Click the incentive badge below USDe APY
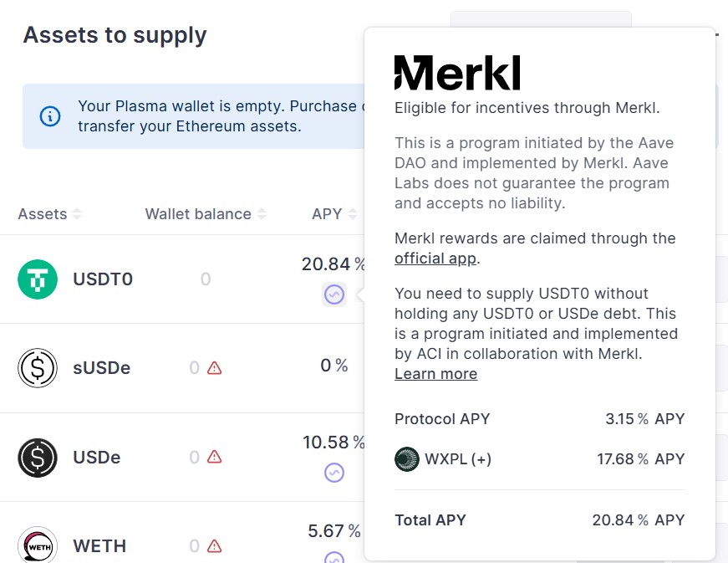 (334, 472)
